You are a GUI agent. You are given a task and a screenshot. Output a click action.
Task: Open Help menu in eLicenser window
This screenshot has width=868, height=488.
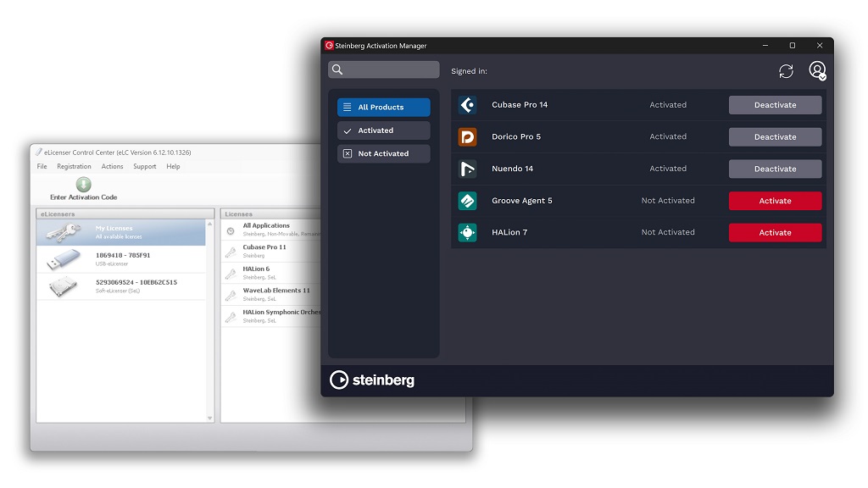pyautogui.click(x=173, y=167)
